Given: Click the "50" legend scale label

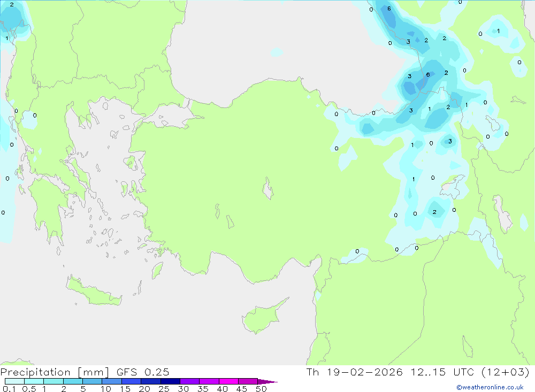Looking at the screenshot, I should pyautogui.click(x=261, y=389).
